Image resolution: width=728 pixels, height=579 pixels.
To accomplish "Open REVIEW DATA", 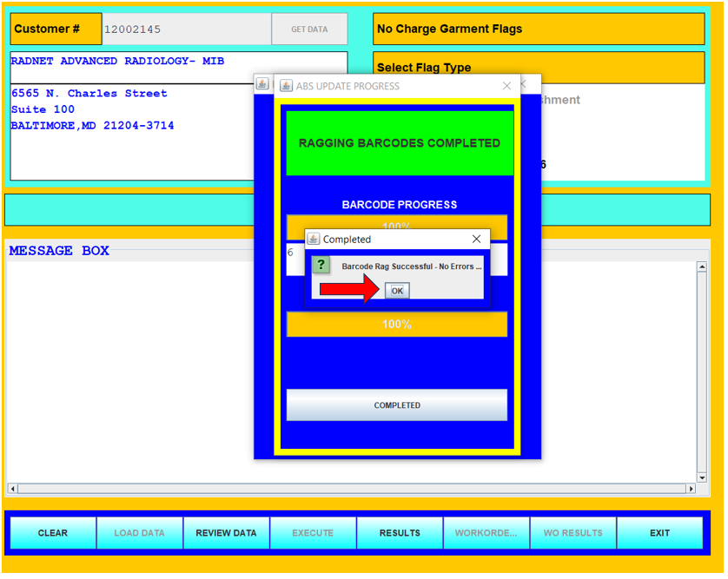I will 227,535.
